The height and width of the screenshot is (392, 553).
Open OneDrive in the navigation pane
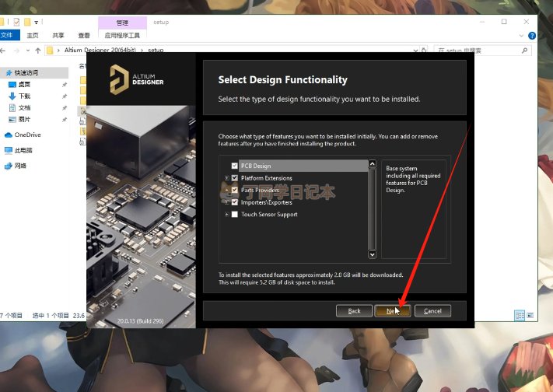[27, 135]
